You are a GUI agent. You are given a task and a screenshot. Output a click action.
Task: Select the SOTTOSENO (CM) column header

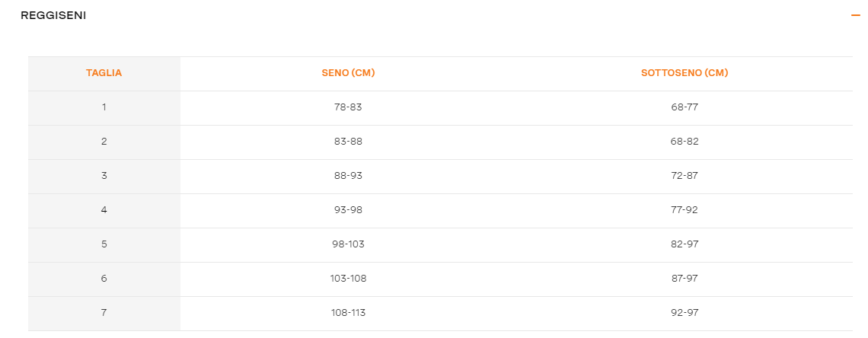(x=685, y=73)
